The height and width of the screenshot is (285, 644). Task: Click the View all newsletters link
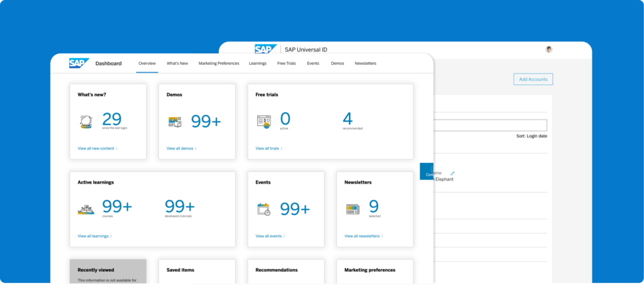pos(364,236)
